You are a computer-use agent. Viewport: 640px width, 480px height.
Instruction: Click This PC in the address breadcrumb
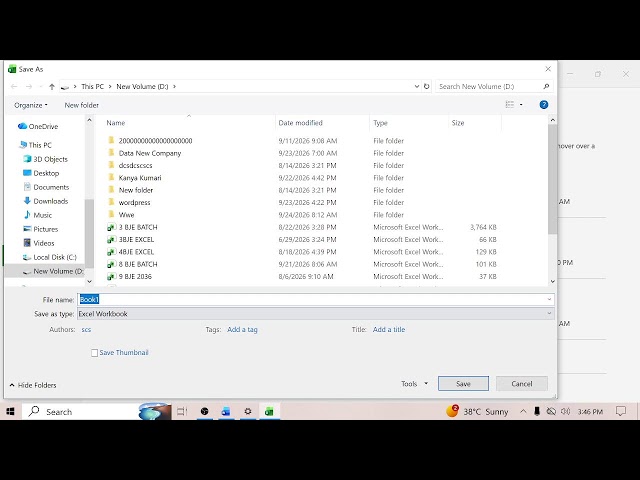[x=92, y=87]
